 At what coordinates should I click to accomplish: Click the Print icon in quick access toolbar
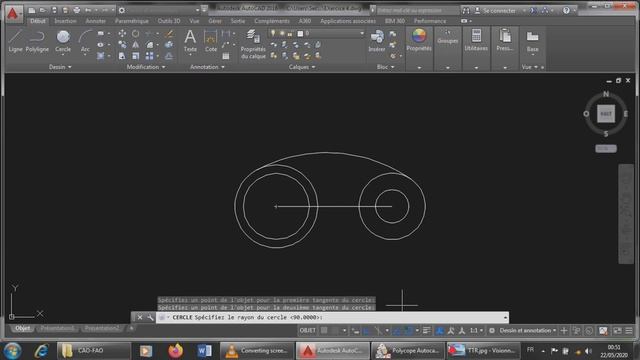click(77, 10)
